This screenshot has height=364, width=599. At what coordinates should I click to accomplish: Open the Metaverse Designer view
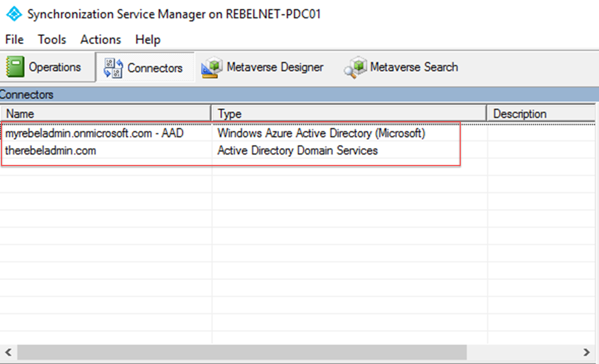[275, 67]
